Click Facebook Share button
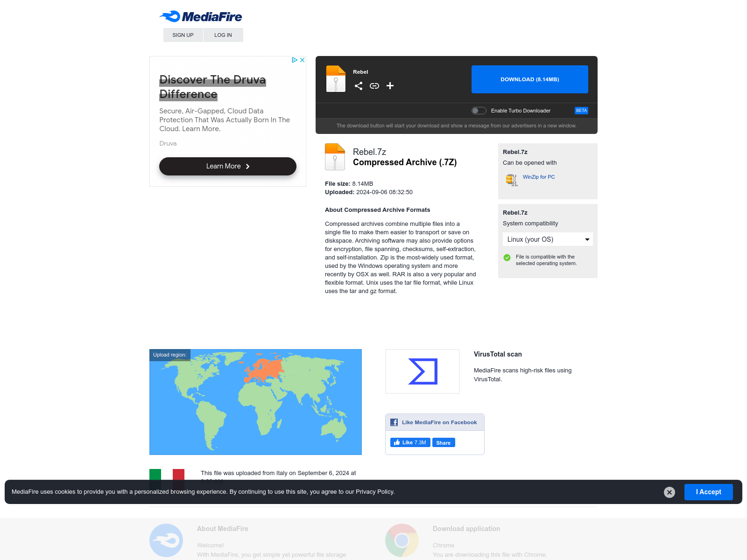 click(x=444, y=442)
